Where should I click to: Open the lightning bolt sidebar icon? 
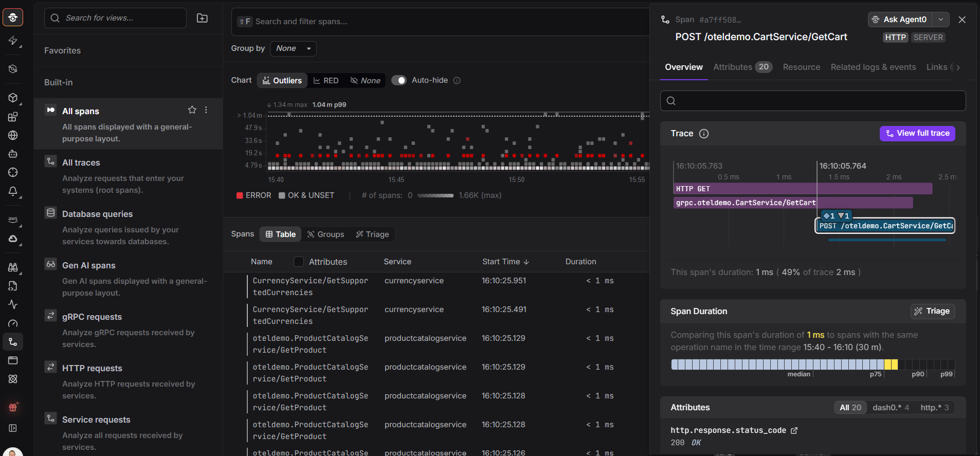(x=13, y=41)
